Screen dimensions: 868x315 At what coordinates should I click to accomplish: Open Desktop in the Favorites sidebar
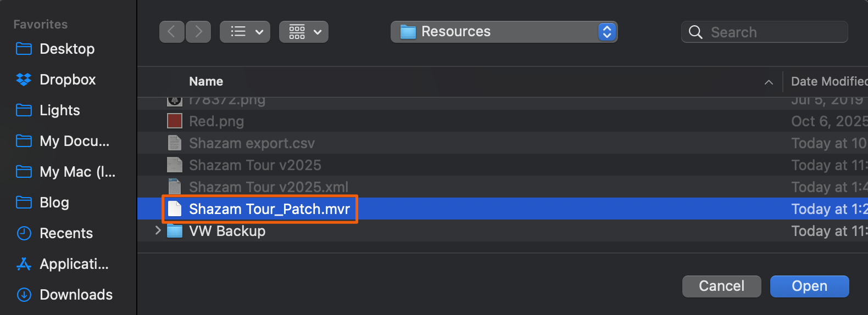click(66, 49)
